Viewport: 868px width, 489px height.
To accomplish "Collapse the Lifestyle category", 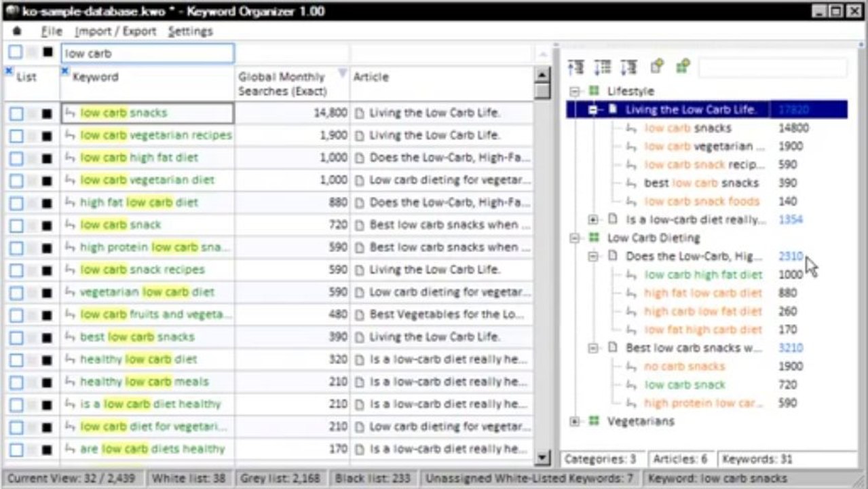I will click(x=575, y=91).
